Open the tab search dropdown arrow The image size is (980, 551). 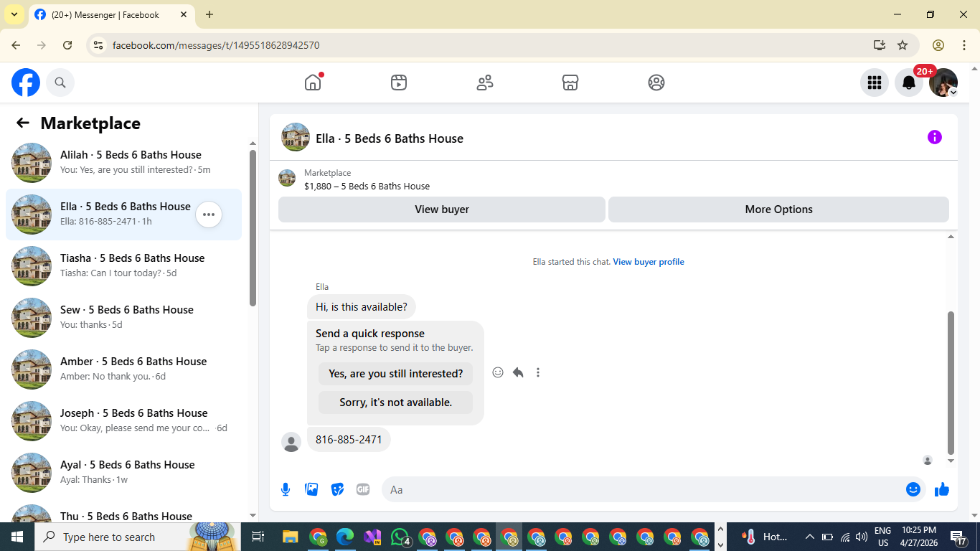point(14,14)
